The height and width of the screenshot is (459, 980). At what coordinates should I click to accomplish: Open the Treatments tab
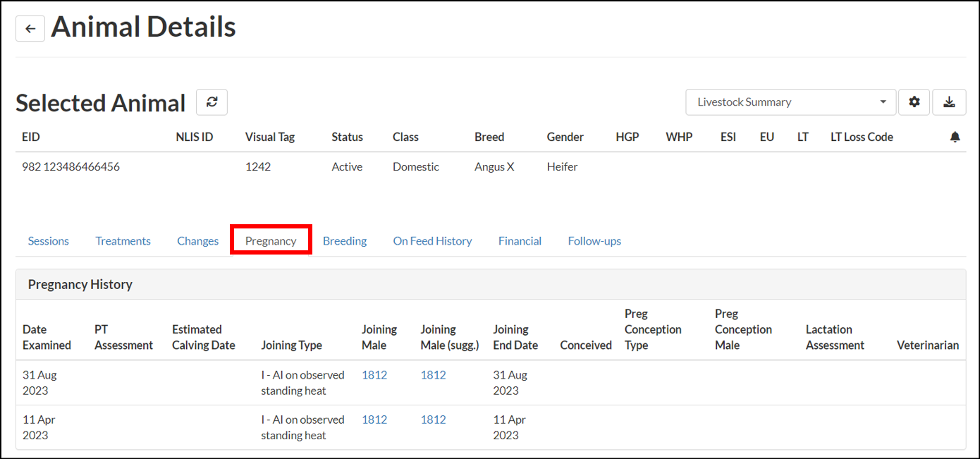[x=123, y=241]
